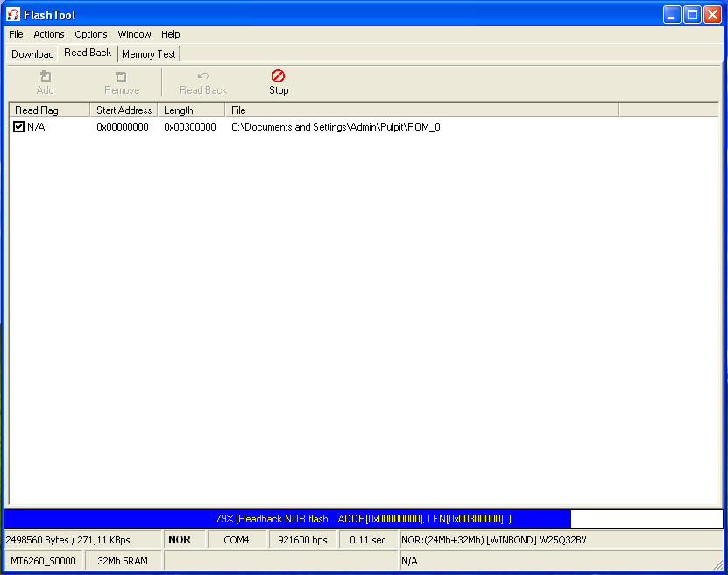
Task: Click the Read Flag column header
Action: pos(50,110)
